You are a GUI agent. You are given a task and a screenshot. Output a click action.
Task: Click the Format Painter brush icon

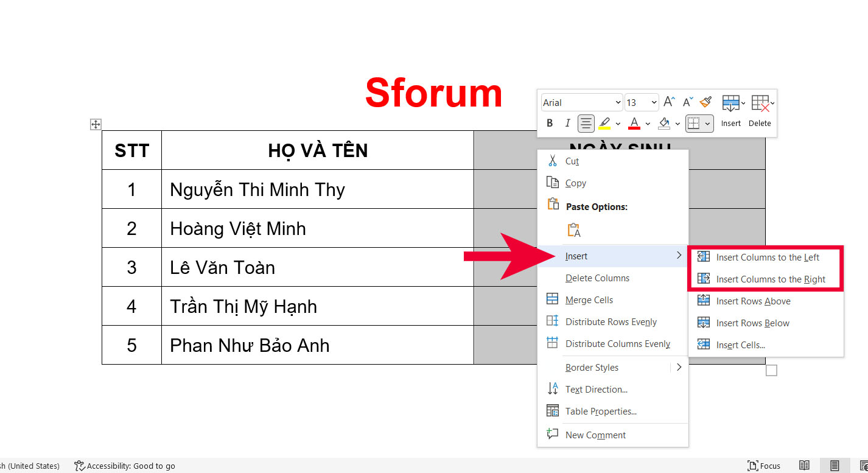[705, 102]
